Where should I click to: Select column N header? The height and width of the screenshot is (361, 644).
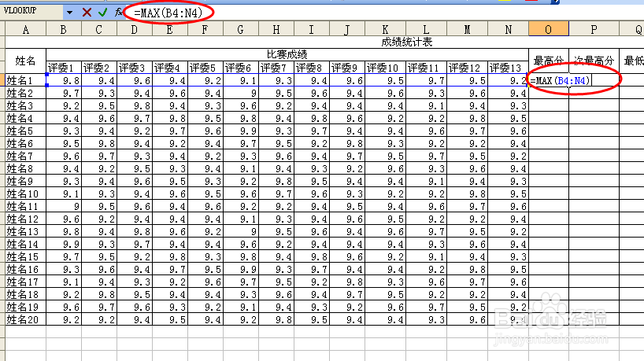508,29
